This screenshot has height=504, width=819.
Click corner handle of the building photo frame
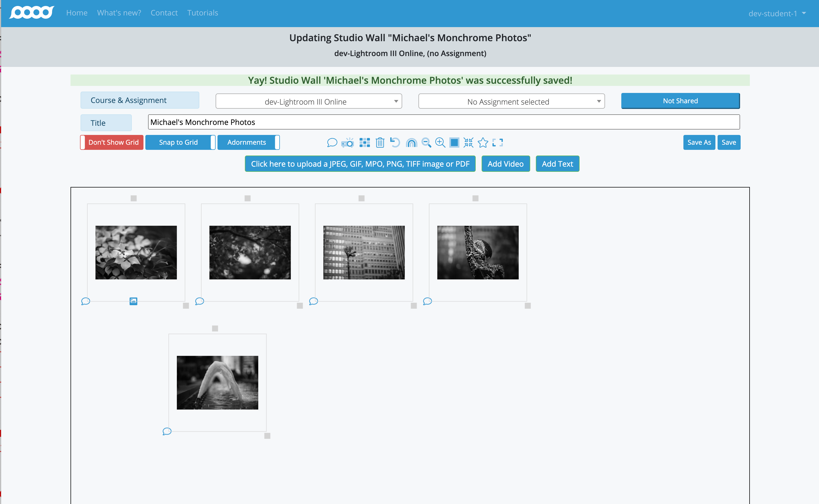tap(414, 306)
